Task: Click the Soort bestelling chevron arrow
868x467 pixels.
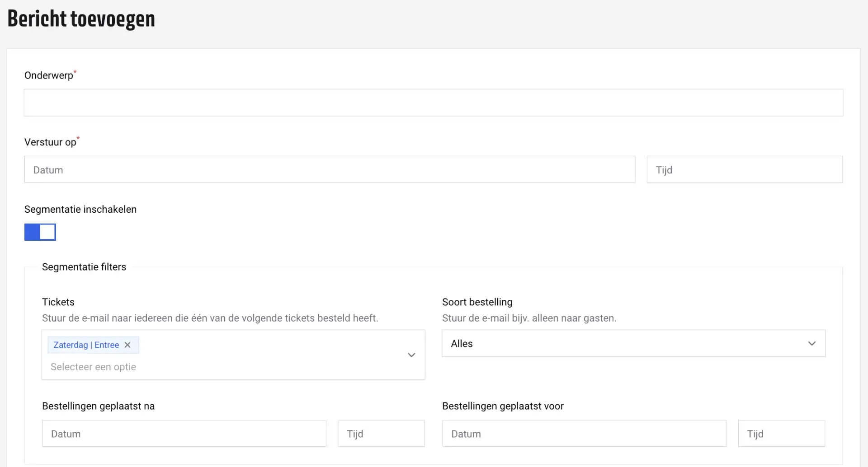Action: (811, 344)
